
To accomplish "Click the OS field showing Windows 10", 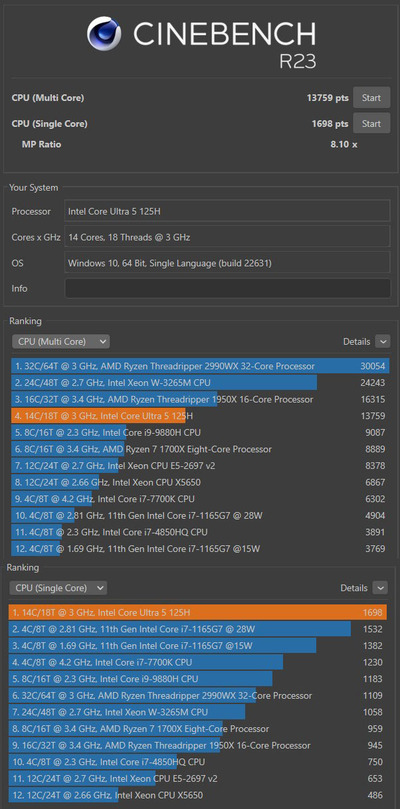I will click(227, 263).
